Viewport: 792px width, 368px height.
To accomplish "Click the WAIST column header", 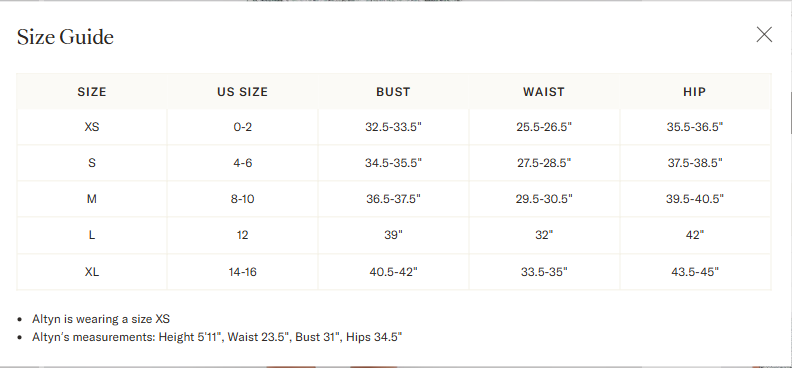I will tap(544, 92).
